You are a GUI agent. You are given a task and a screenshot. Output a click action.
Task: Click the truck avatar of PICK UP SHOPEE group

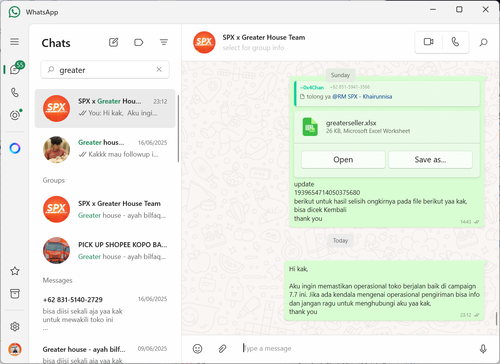pyautogui.click(x=56, y=250)
